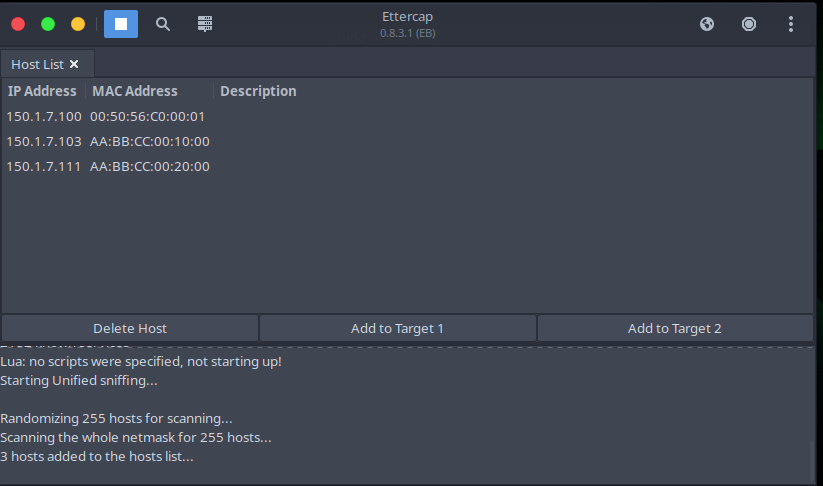Click the red window close button
823x486 pixels.
coord(18,24)
